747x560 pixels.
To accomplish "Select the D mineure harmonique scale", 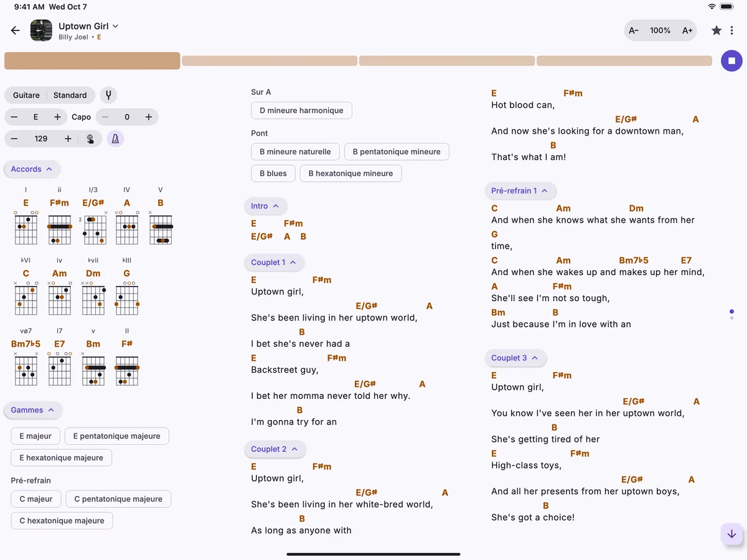I will (x=301, y=111).
